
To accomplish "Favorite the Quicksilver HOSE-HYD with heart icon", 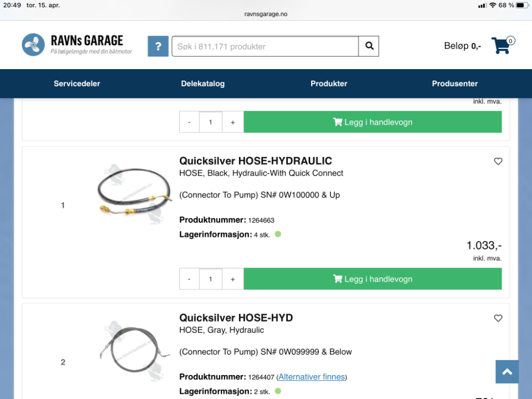I will [x=498, y=318].
